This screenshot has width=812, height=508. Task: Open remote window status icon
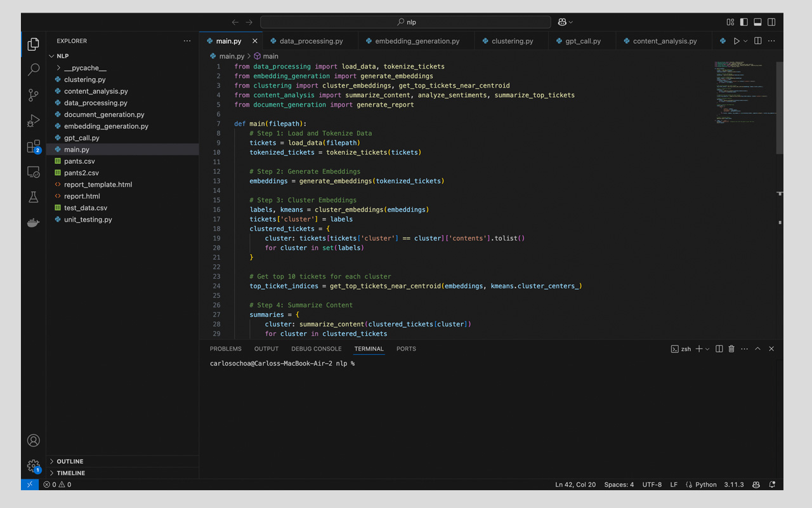(x=30, y=485)
